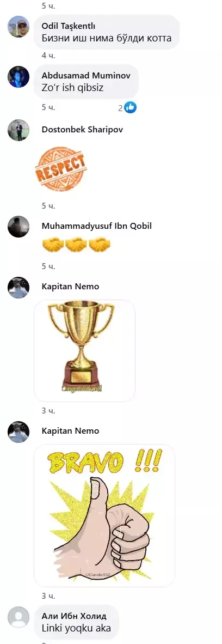The height and width of the screenshot is (644, 222).
Task: Click Kapitan Nemo's avatar above Bravo image
Action: 18,432
